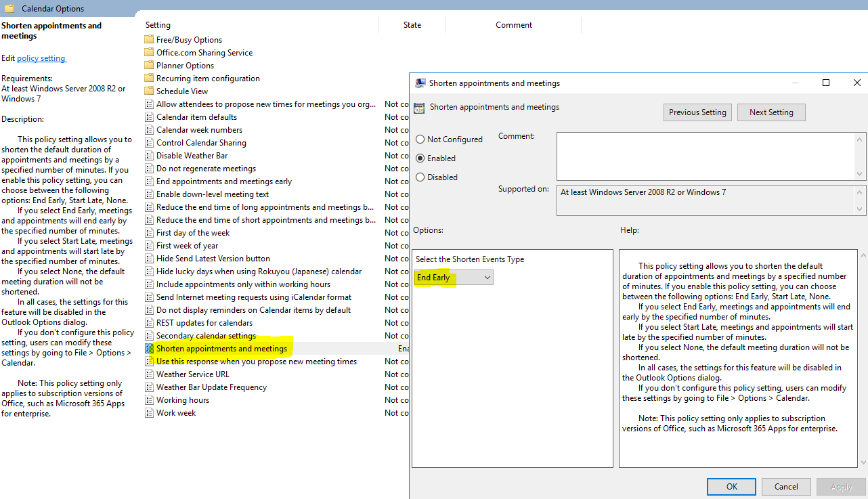
Task: Open the Edit policy setting link
Action: [x=41, y=58]
